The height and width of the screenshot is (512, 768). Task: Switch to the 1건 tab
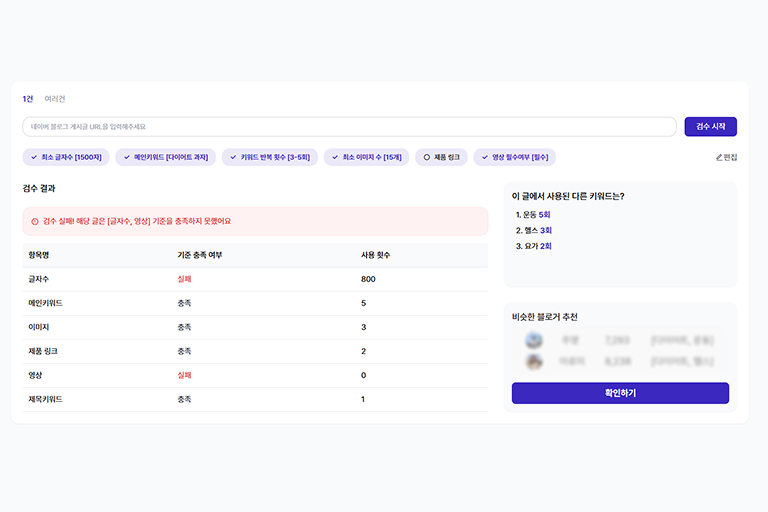[27, 99]
